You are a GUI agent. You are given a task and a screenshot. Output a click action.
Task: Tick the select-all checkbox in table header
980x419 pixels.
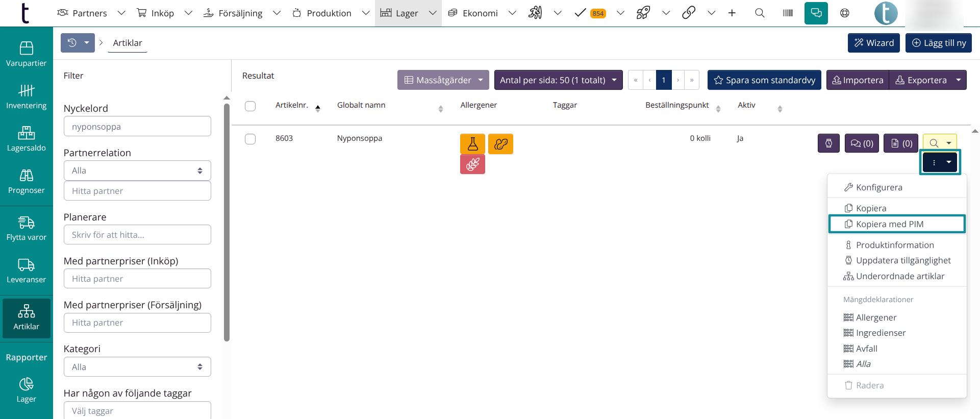click(x=250, y=106)
